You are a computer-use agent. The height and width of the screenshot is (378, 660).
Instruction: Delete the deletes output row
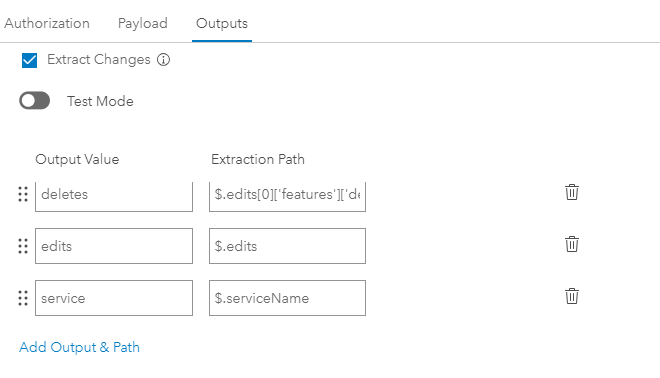pyautogui.click(x=572, y=192)
